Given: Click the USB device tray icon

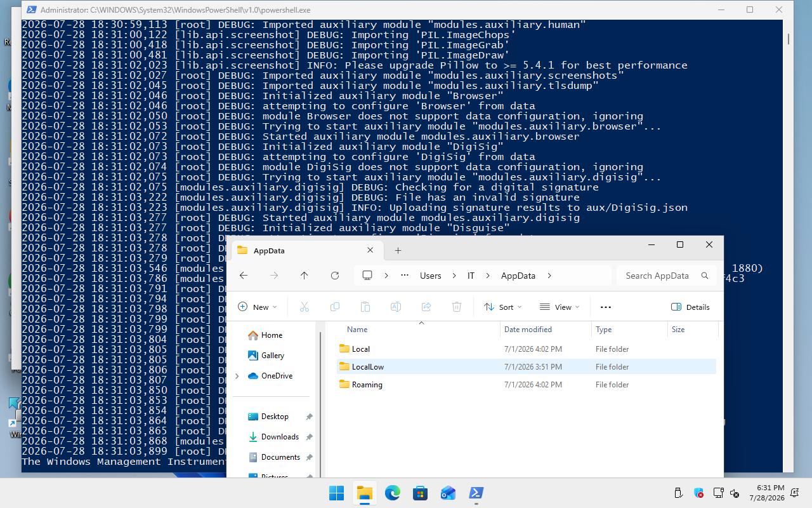Looking at the screenshot, I should coord(678,493).
